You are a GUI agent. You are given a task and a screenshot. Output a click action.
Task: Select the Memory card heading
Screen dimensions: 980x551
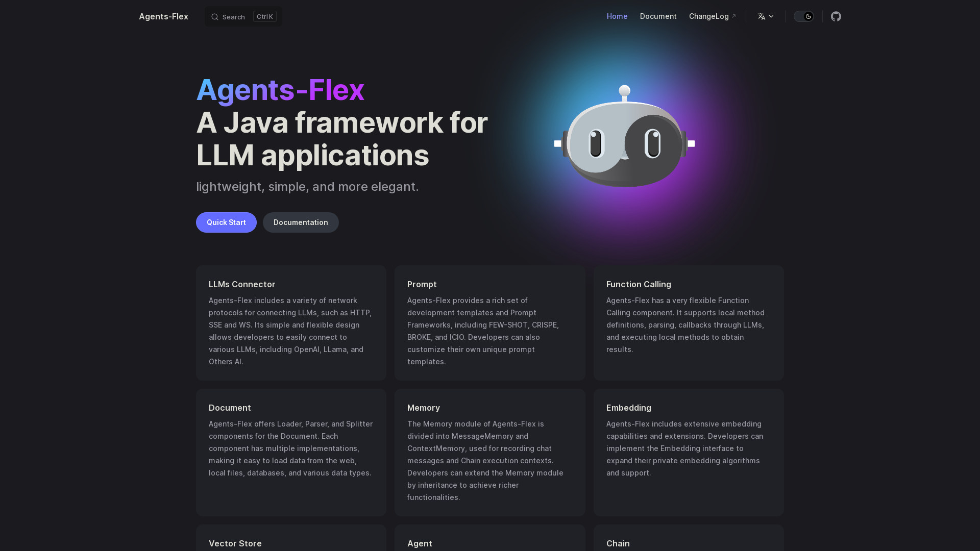(424, 408)
